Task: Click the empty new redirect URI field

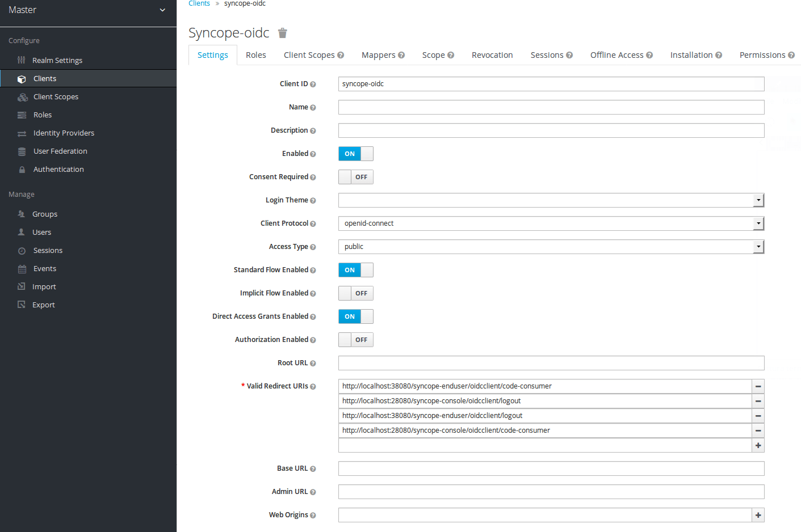Action: (545, 445)
